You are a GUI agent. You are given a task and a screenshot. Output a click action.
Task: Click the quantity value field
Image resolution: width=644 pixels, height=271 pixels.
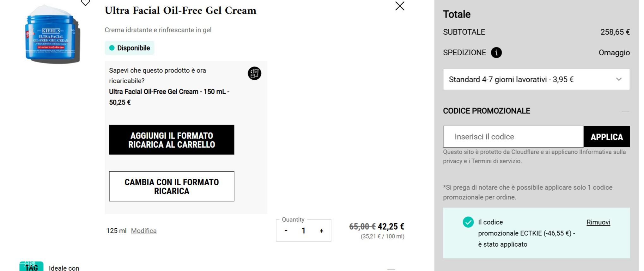pyautogui.click(x=303, y=231)
